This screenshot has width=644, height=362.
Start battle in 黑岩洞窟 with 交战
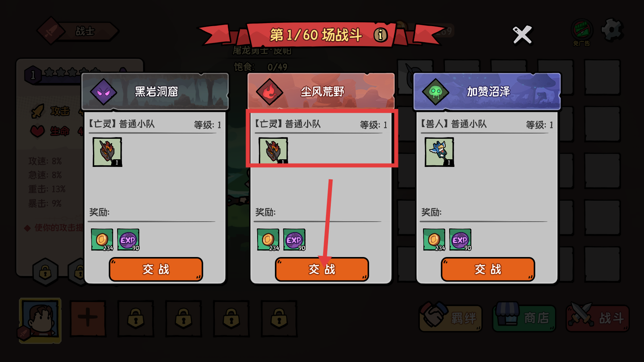click(x=156, y=269)
